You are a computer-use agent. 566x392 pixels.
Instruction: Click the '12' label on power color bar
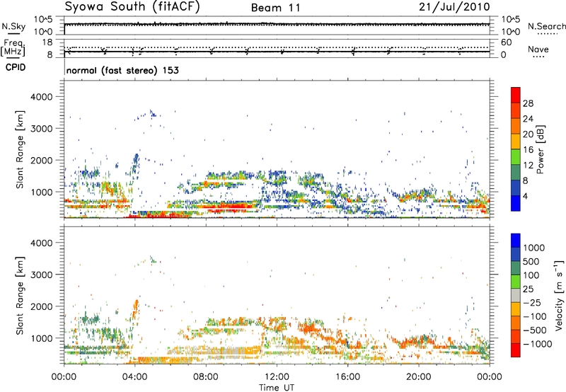(x=528, y=166)
